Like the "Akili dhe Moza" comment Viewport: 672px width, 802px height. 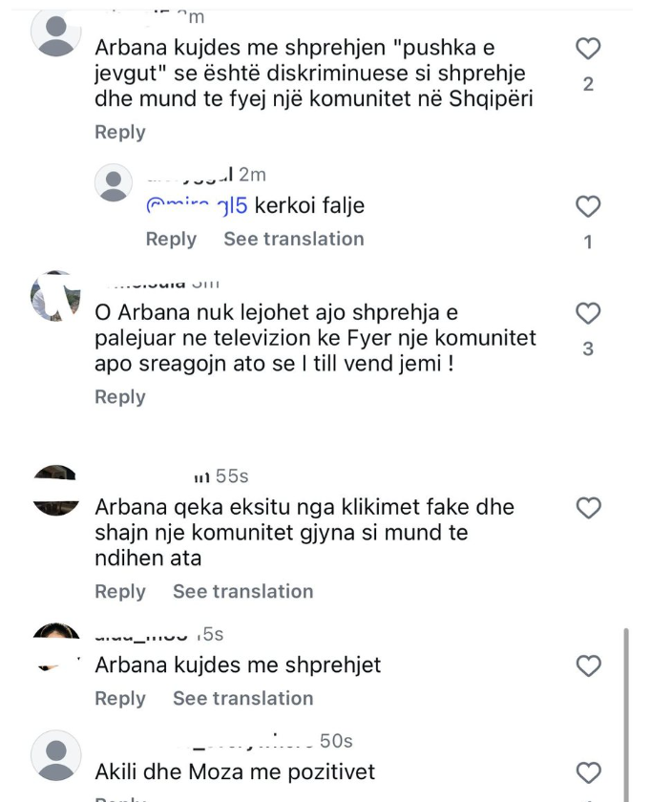pos(589,771)
